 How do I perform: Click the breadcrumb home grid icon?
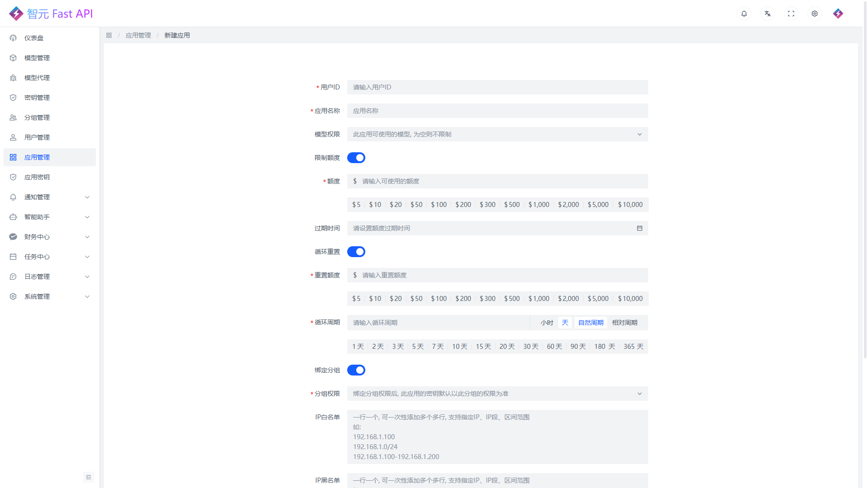109,35
